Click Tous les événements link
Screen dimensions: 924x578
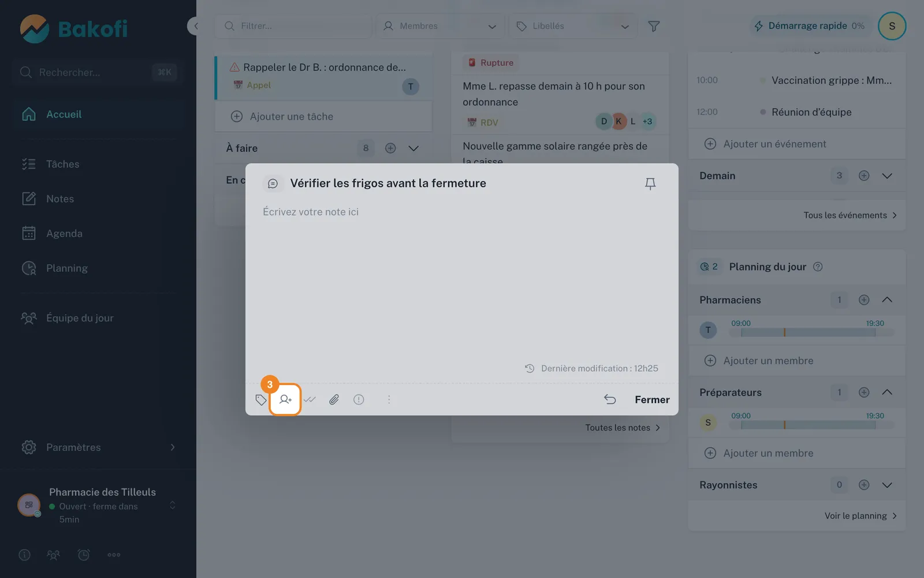[850, 215]
